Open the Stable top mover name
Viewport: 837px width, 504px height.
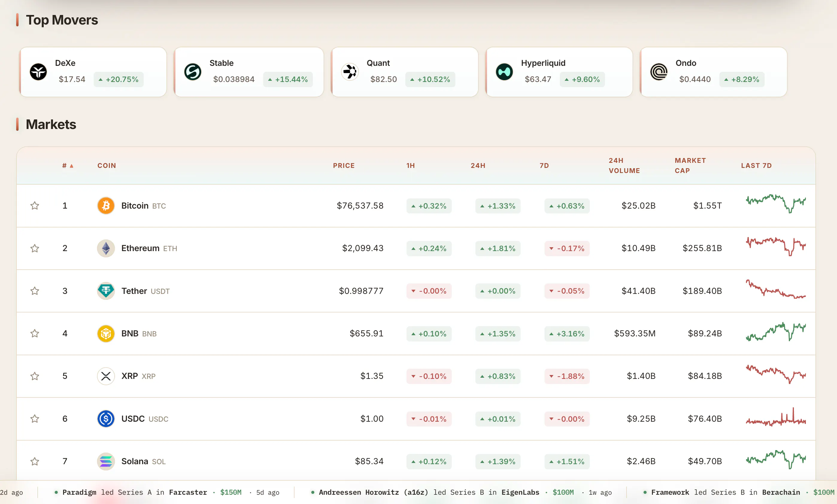222,63
